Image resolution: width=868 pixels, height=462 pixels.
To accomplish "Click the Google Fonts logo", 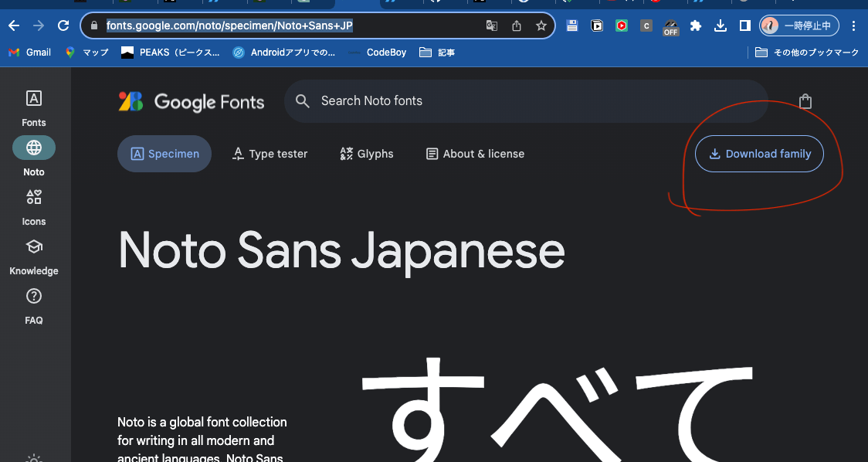I will coord(192,101).
